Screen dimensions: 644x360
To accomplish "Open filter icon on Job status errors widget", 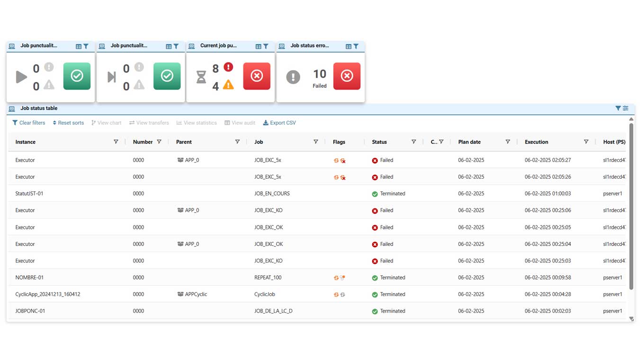I will tap(356, 46).
